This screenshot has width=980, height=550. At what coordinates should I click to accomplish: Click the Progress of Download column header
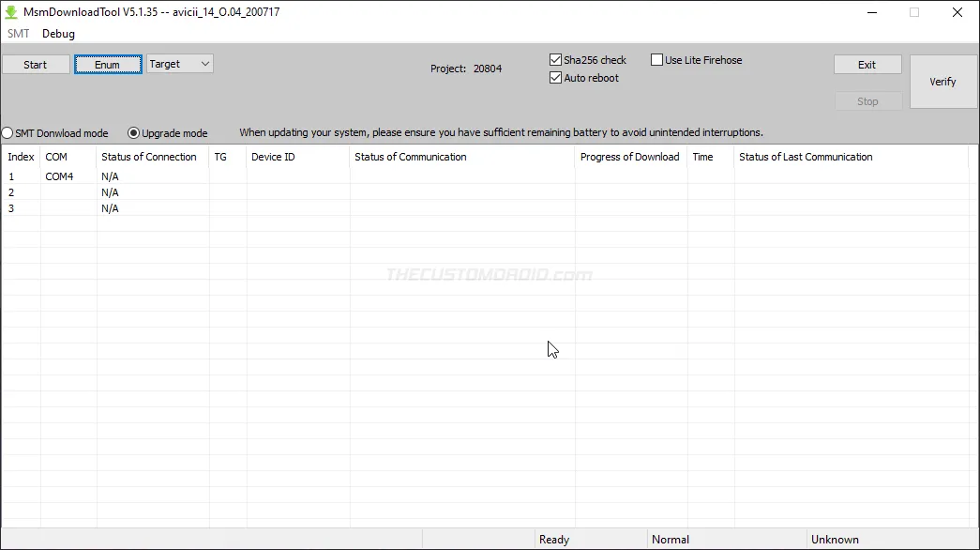[x=629, y=157]
